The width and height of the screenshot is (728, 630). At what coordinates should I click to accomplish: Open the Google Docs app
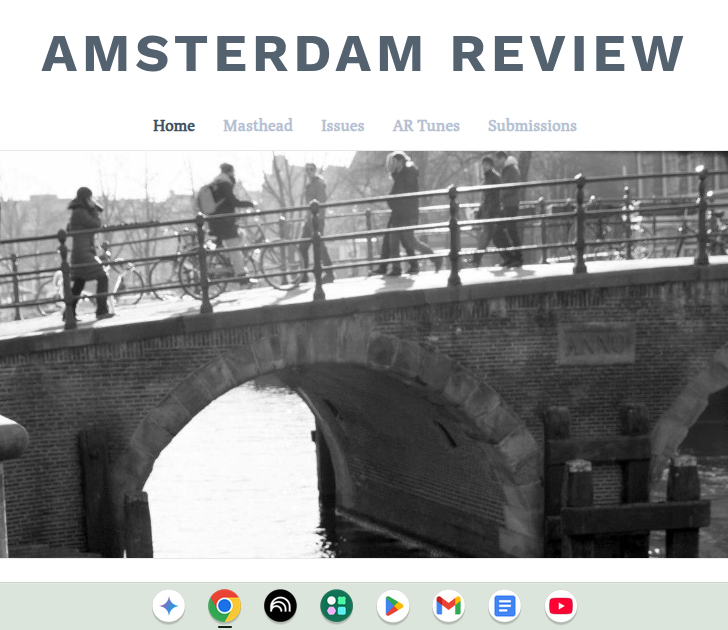pyautogui.click(x=505, y=606)
